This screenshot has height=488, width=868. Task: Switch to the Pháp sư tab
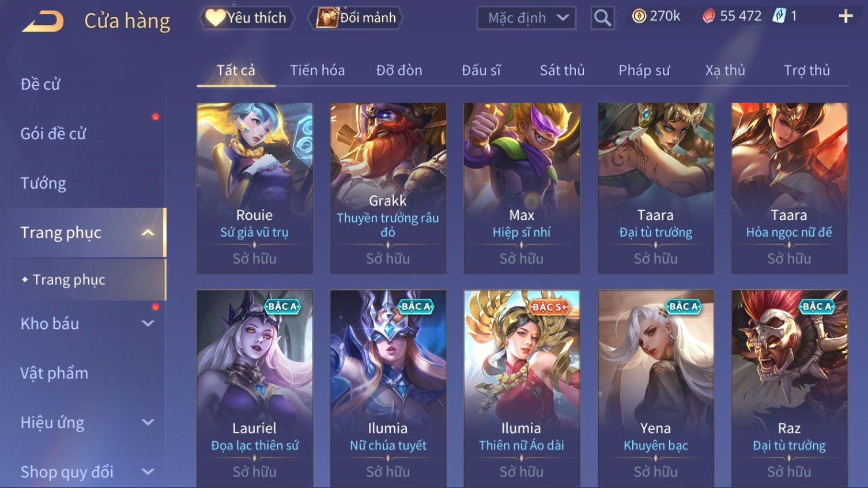(x=644, y=70)
